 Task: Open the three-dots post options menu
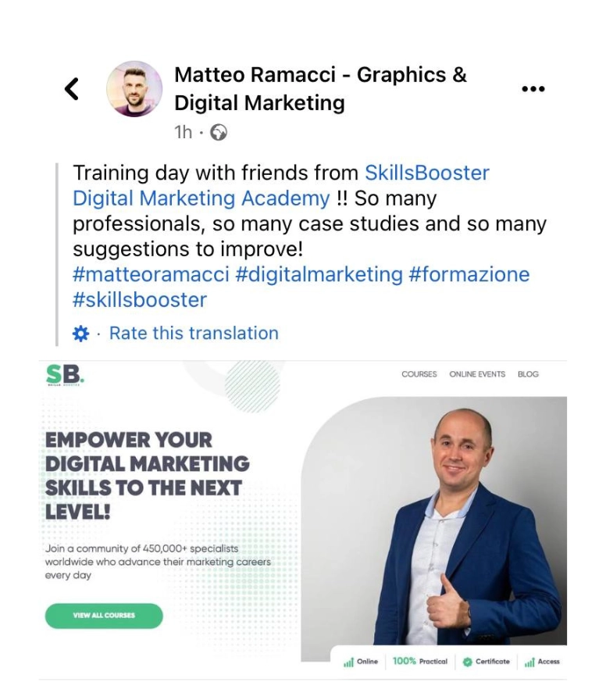(x=533, y=89)
